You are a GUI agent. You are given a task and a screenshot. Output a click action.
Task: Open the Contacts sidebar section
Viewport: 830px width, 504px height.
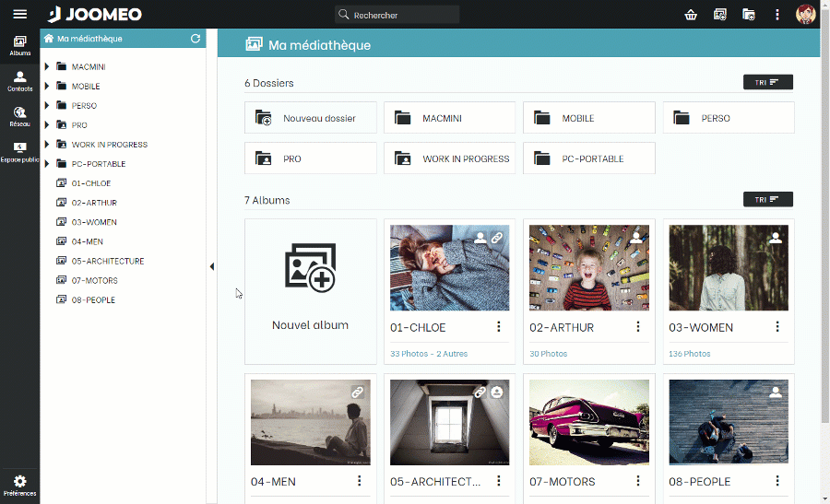point(19,81)
